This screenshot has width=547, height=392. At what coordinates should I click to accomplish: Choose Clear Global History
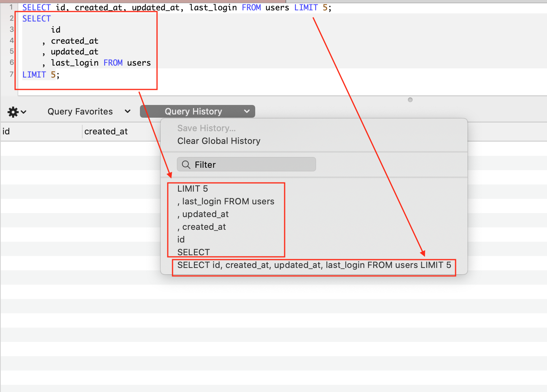click(x=219, y=141)
